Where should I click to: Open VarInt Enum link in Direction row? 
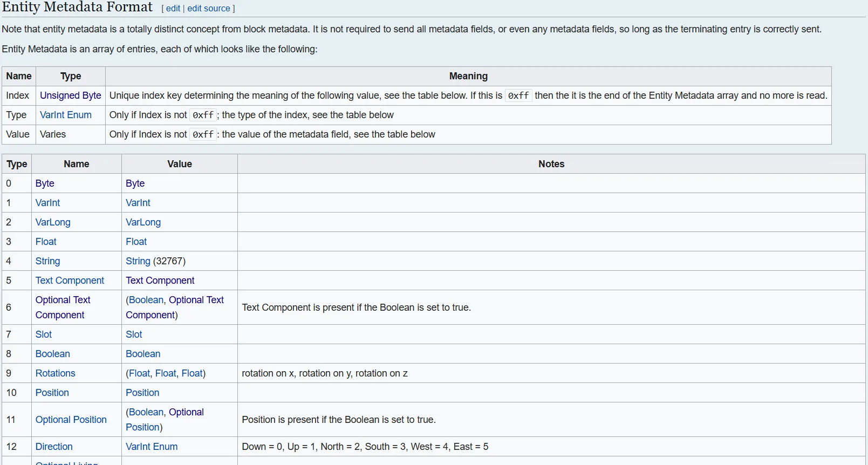[x=151, y=447]
